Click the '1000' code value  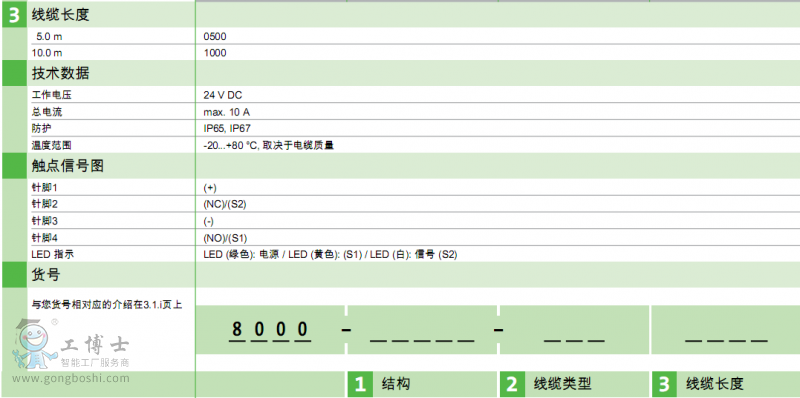(215, 53)
